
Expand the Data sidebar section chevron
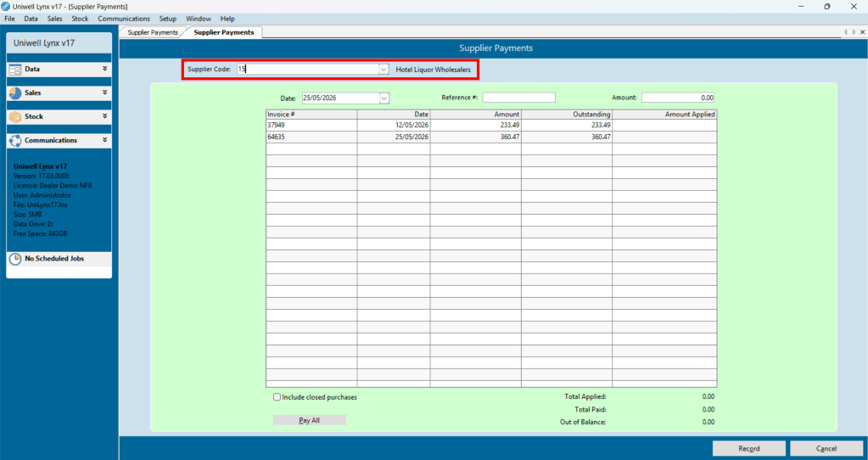[x=104, y=69]
